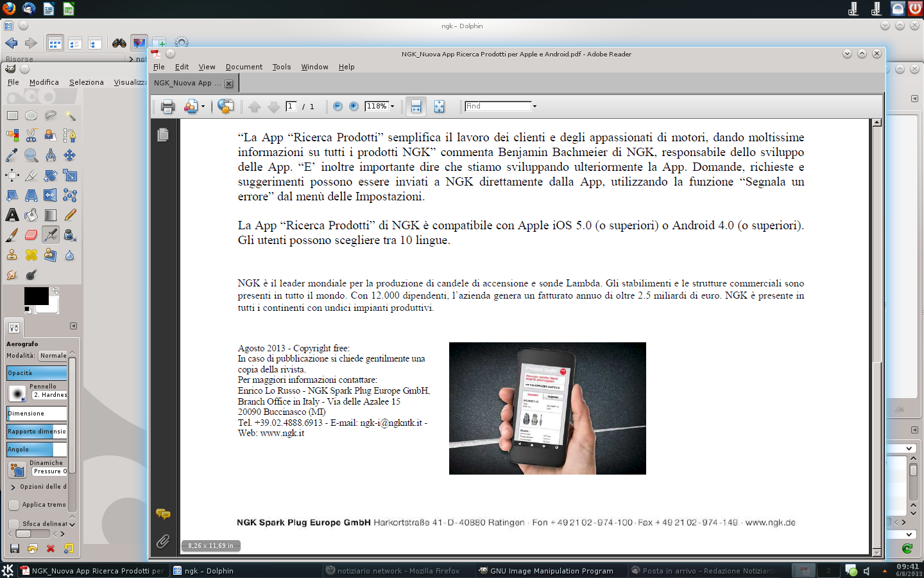Image resolution: width=924 pixels, height=578 pixels.
Task: Open the Tools menu
Action: point(282,67)
